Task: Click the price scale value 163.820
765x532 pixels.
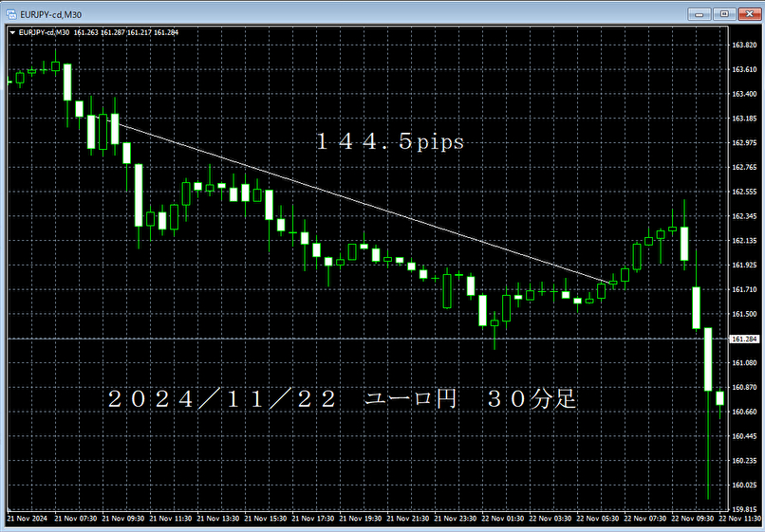Action: (x=744, y=45)
